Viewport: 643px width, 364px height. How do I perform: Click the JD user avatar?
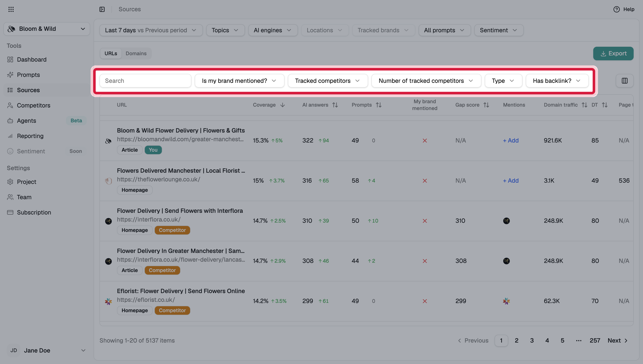point(14,350)
